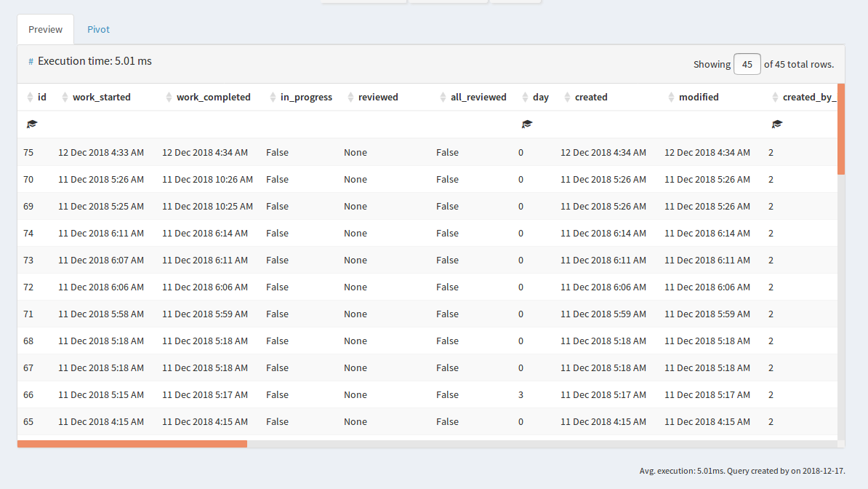Click the horizontal scrollbar thumb

tap(132, 444)
